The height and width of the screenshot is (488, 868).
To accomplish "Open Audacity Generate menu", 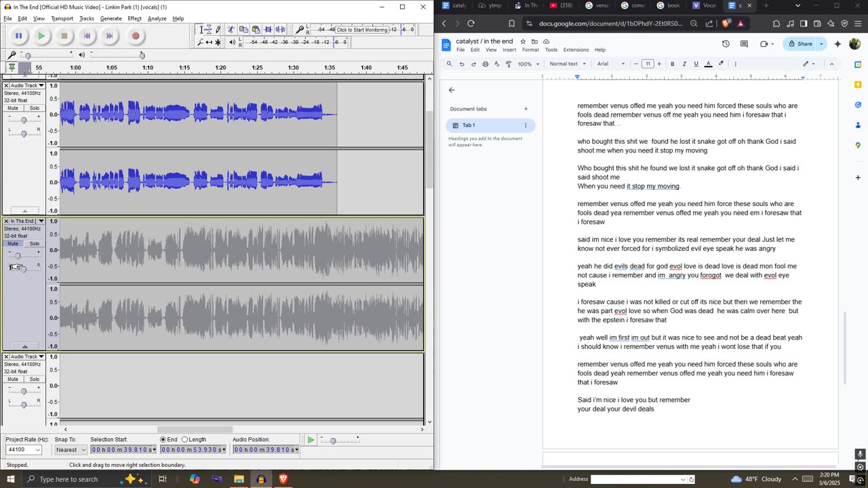I will point(111,18).
